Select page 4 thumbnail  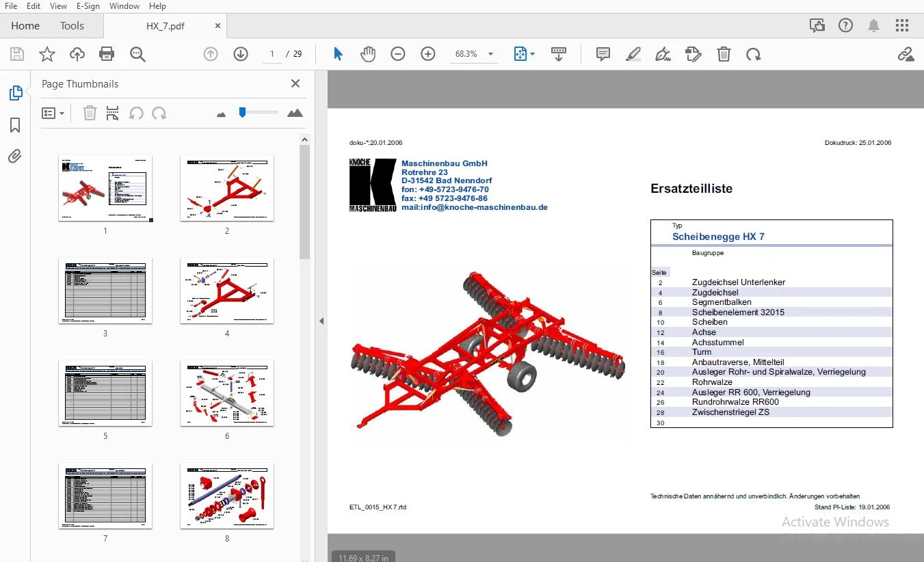(x=227, y=291)
